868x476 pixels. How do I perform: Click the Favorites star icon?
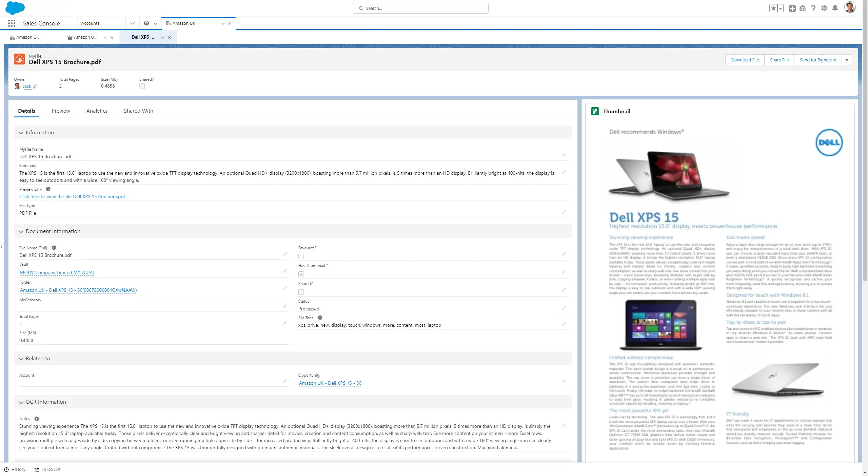coord(773,8)
